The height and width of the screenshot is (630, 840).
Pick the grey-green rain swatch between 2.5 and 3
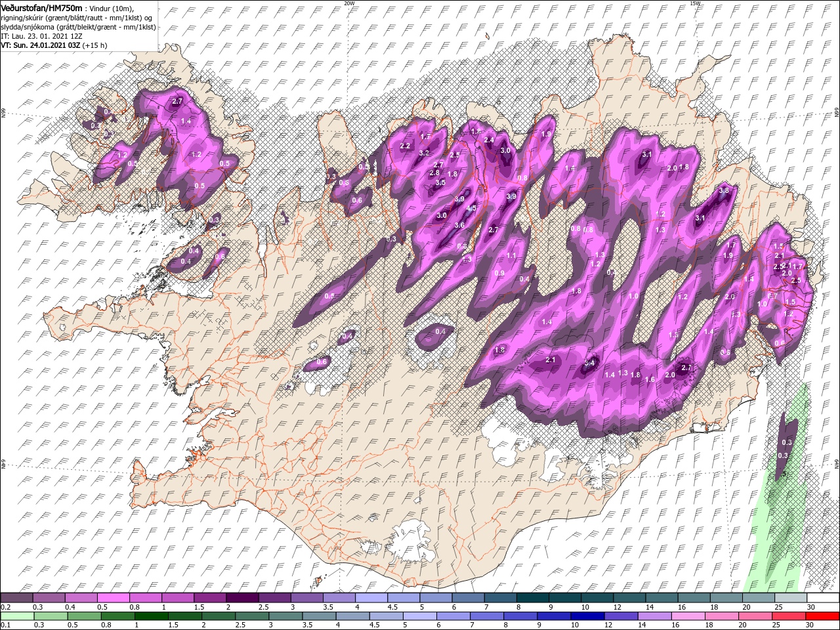coord(252,616)
